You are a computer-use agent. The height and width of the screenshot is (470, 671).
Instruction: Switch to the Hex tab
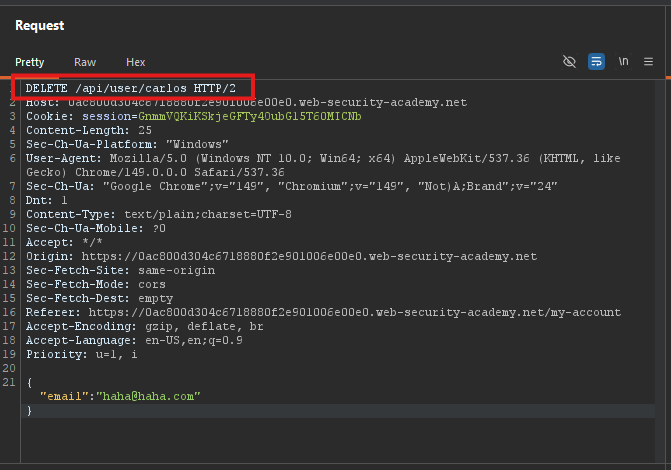click(x=136, y=62)
